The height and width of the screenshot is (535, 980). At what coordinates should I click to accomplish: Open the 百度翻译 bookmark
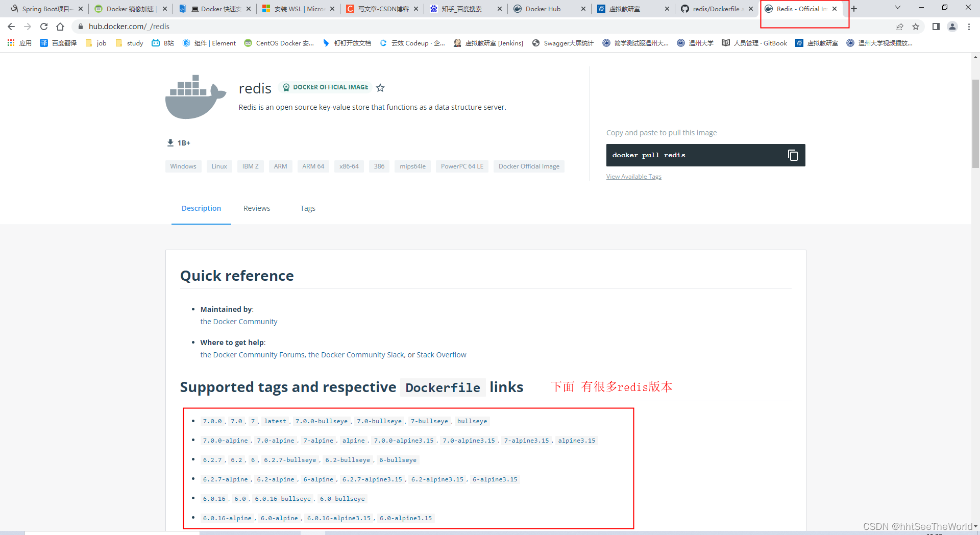(x=58, y=43)
